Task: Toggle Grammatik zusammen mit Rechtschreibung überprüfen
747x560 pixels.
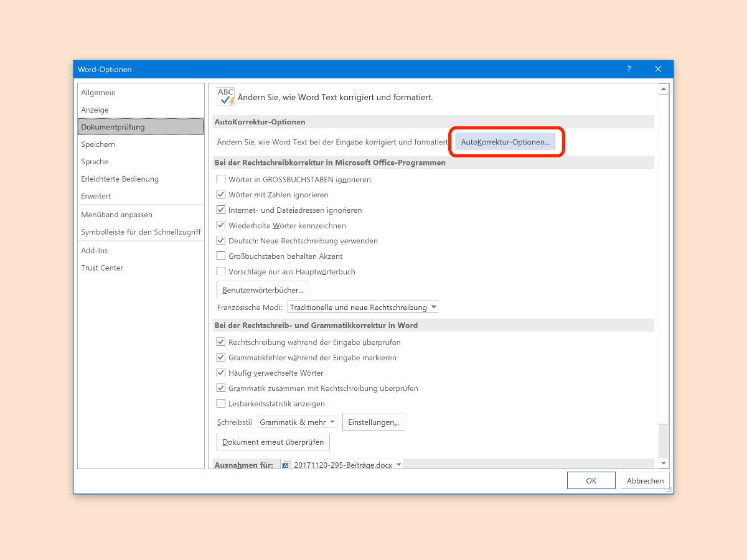Action: click(221, 388)
